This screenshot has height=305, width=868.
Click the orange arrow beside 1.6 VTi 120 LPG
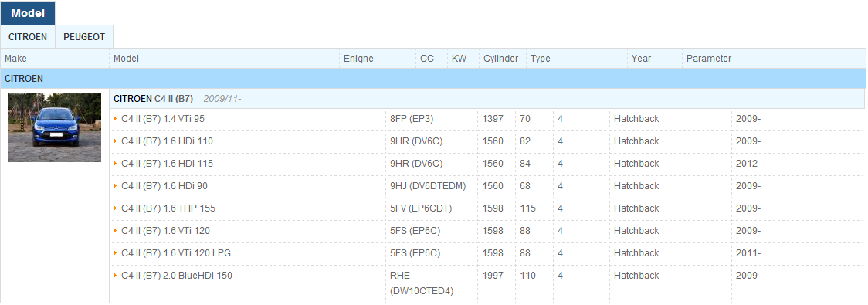116,253
